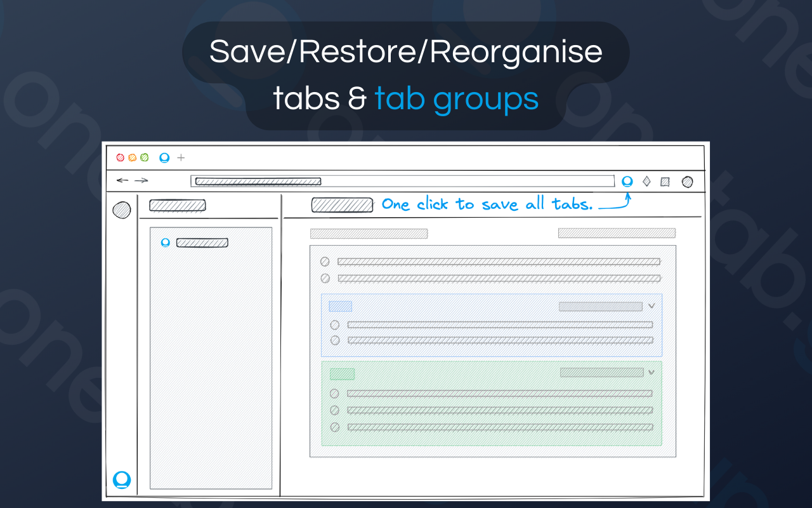
Task: Click the green group's action bar
Action: pyautogui.click(x=601, y=372)
